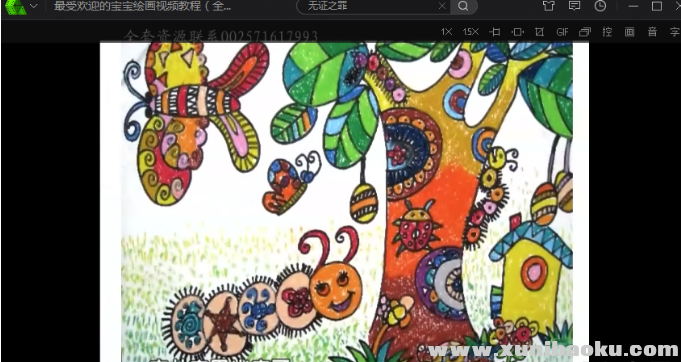This screenshot has width=681, height=362.
Task: Open the 画 picture settings
Action: [x=629, y=32]
